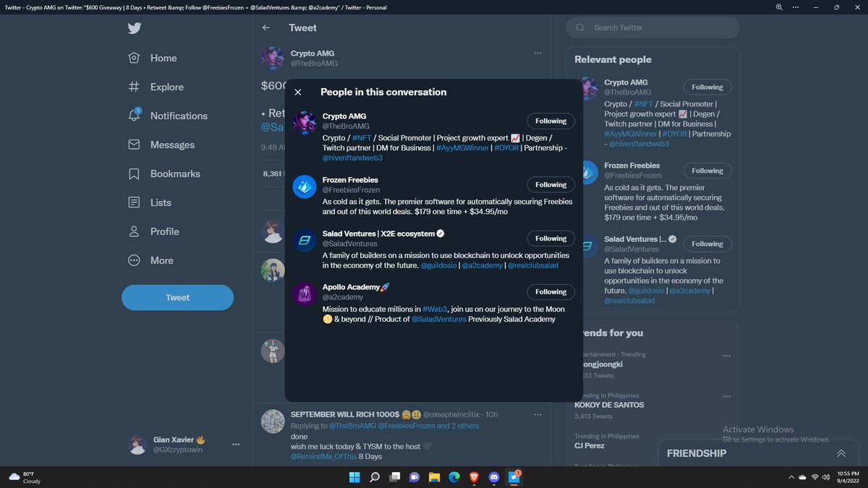Toggle Following for Salad Ventures in dialog

550,238
